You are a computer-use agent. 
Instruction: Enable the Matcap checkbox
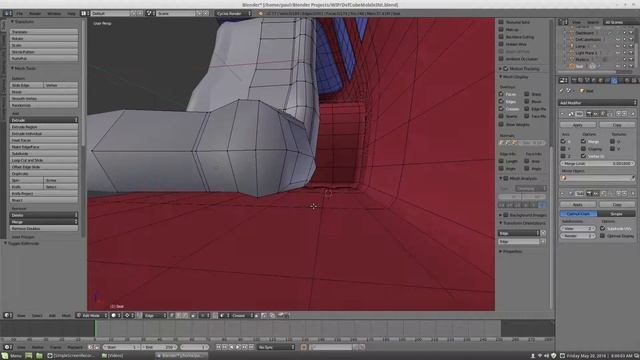point(501,29)
